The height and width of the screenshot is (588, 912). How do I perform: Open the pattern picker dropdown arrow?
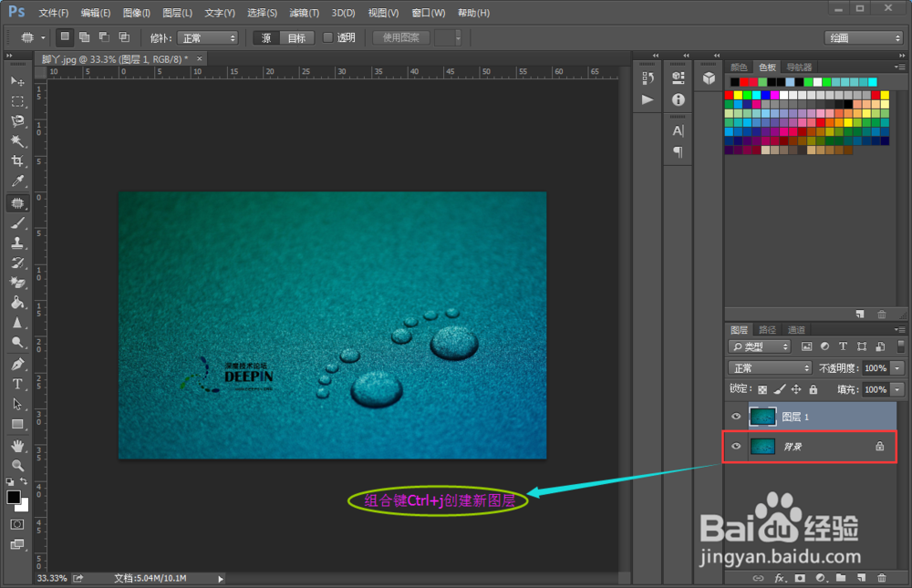pyautogui.click(x=458, y=37)
